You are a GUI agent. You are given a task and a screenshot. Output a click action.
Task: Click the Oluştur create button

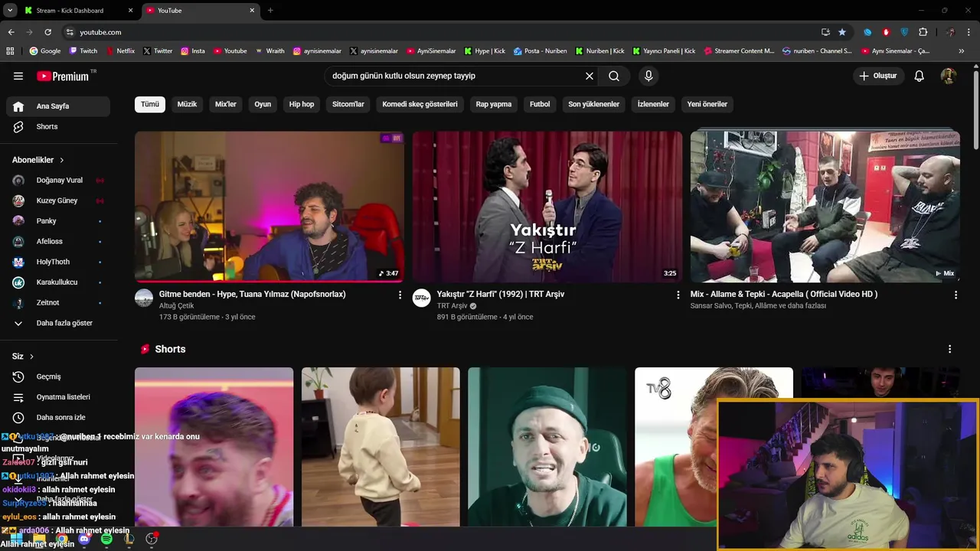878,76
